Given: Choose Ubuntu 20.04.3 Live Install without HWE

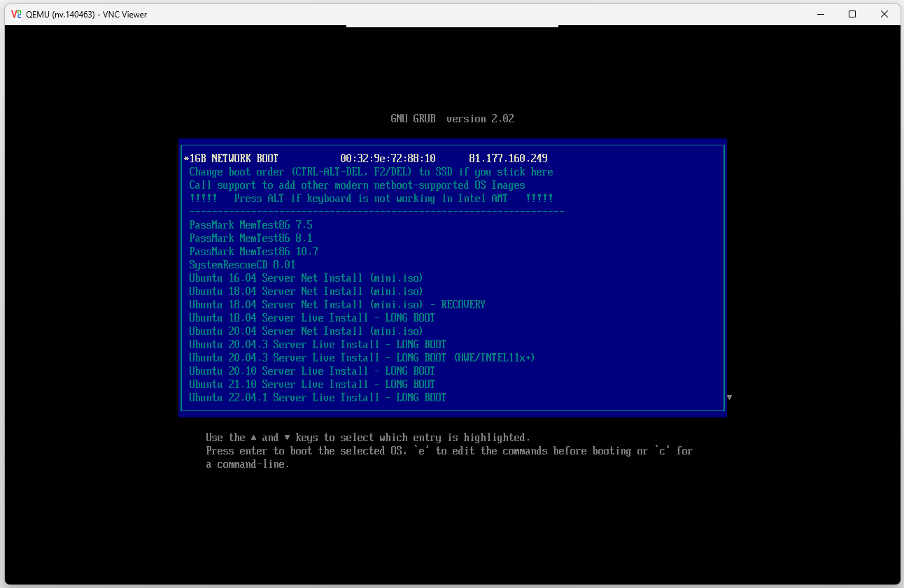Looking at the screenshot, I should (x=317, y=345).
